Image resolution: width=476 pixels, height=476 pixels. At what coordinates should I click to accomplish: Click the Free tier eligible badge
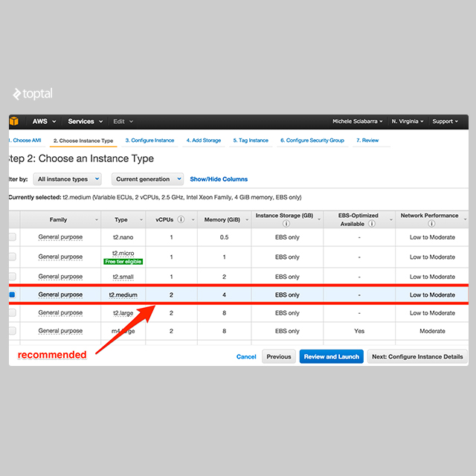pos(123,261)
